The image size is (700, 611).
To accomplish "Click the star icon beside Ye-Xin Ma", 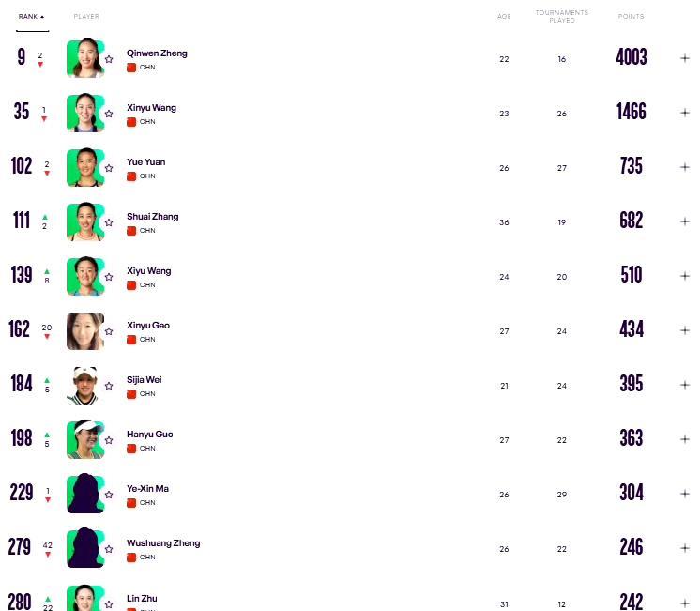I will (x=109, y=495).
